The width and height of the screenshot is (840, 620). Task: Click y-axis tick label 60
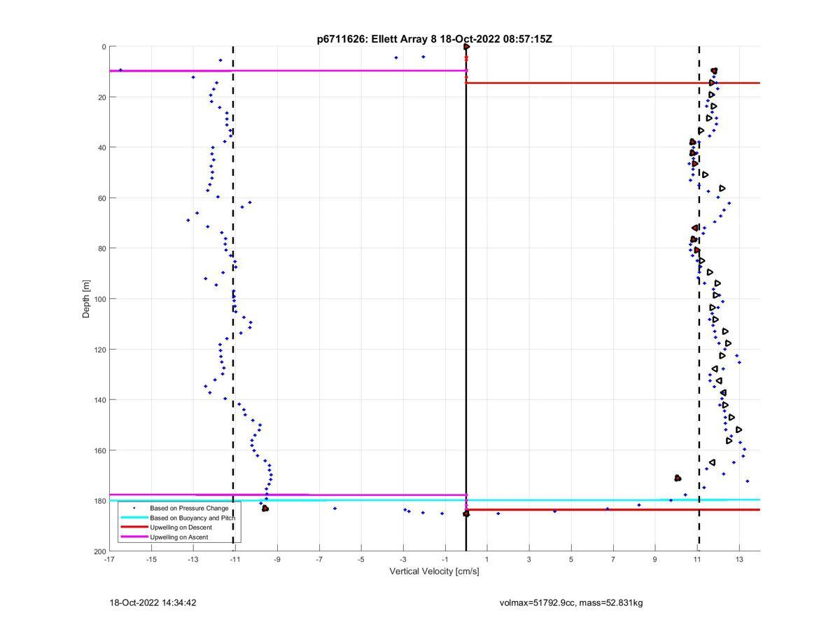(101, 198)
